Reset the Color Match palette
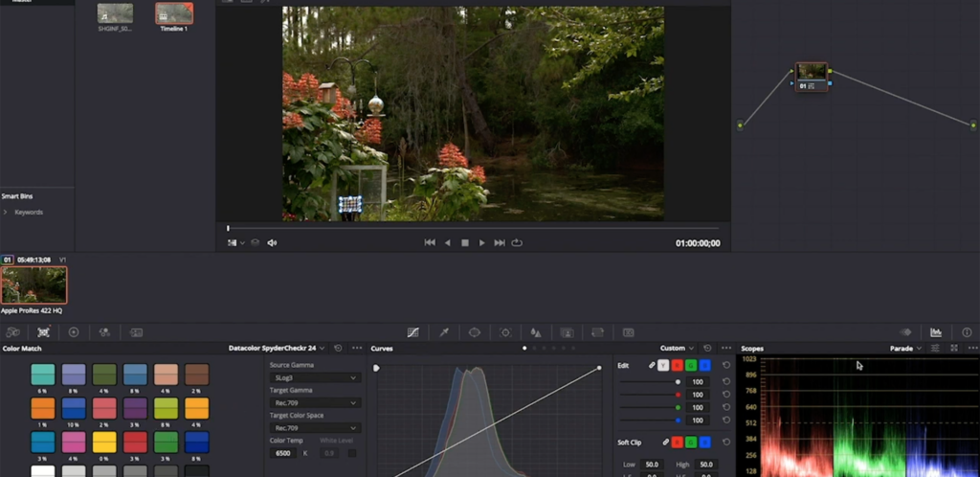Image resolution: width=980 pixels, height=477 pixels. click(x=338, y=349)
